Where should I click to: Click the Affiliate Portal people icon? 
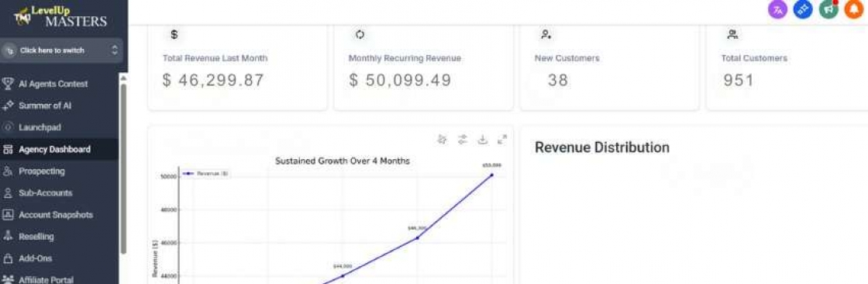(8, 280)
